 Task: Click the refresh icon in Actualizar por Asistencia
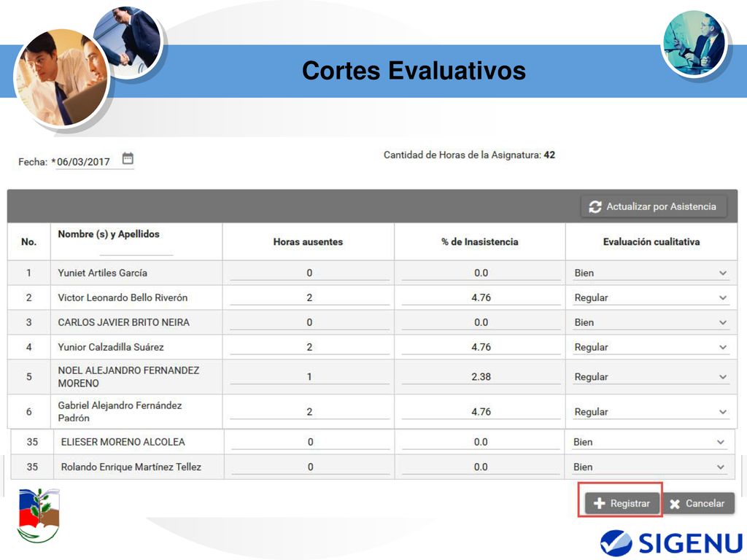(x=595, y=206)
